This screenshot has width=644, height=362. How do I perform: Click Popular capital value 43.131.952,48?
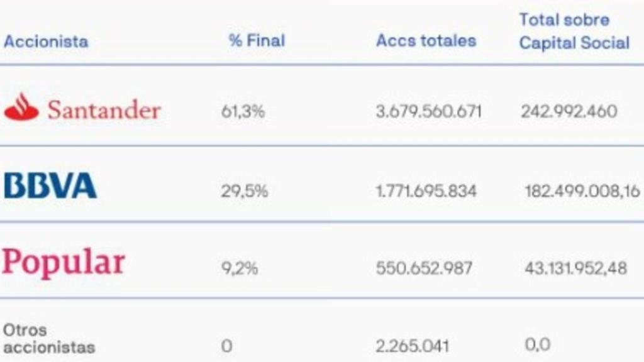575,268
